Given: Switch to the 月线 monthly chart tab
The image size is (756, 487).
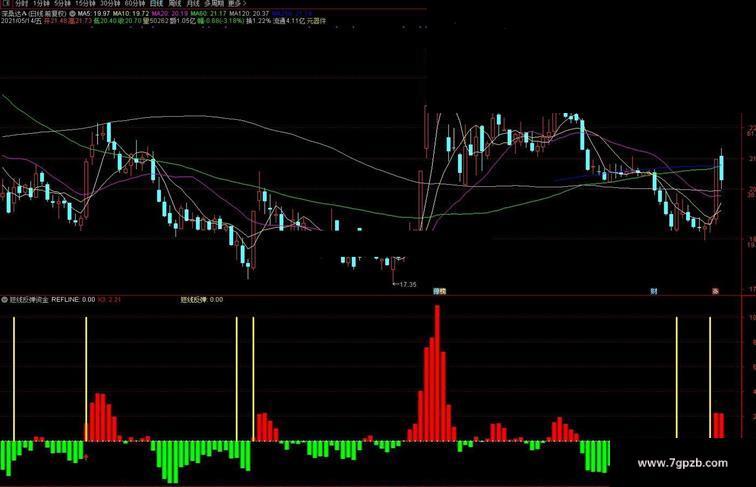Looking at the screenshot, I should [x=193, y=3].
